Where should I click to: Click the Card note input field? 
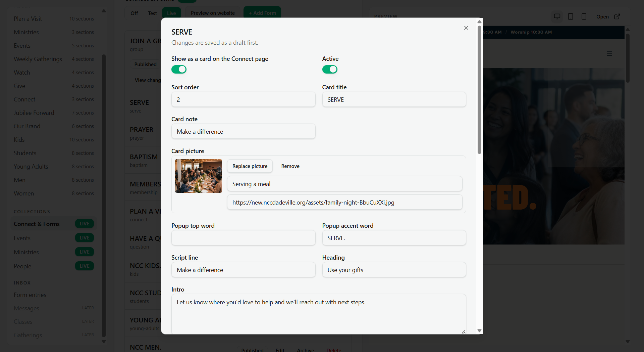244,132
